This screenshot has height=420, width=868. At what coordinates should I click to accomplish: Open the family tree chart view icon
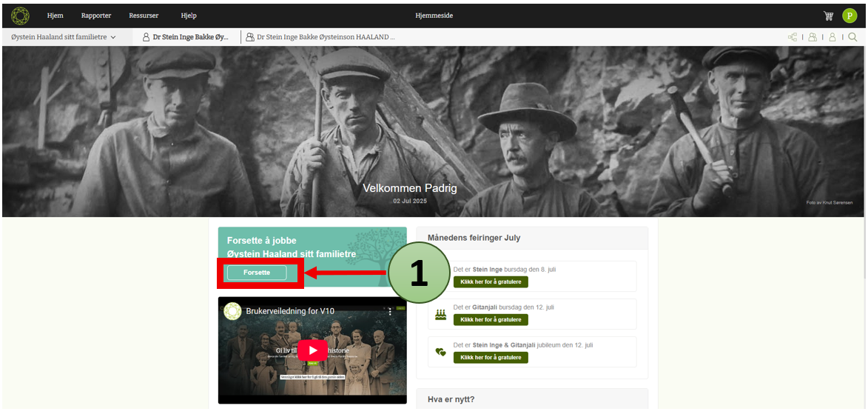pos(793,37)
